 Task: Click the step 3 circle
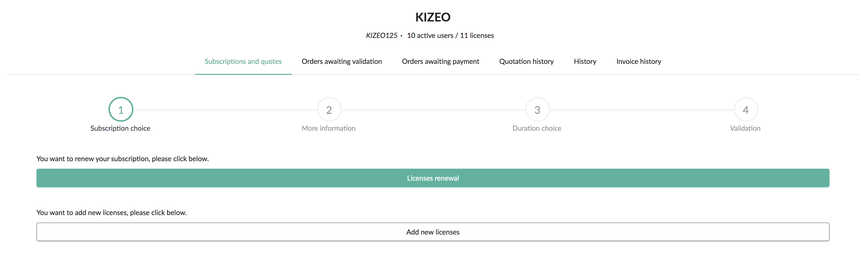click(537, 110)
